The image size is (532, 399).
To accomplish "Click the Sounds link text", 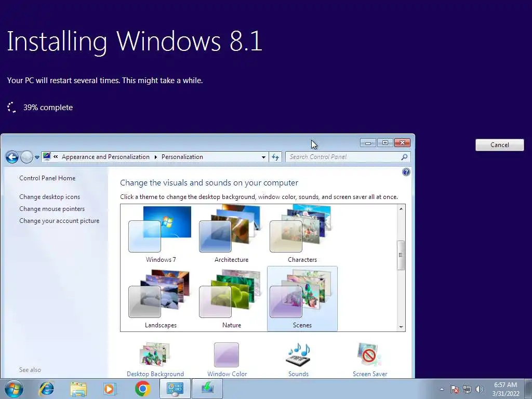I will 299,374.
